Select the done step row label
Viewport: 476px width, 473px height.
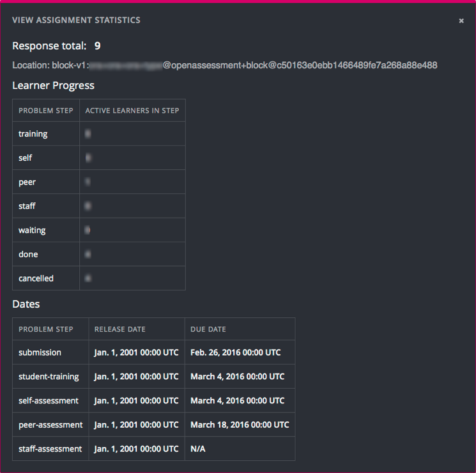(x=28, y=254)
